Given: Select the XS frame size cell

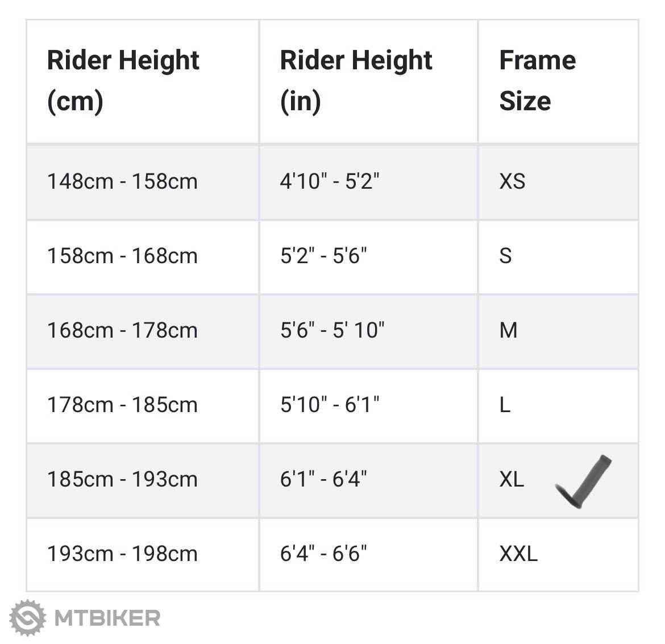Looking at the screenshot, I should click(x=512, y=182).
